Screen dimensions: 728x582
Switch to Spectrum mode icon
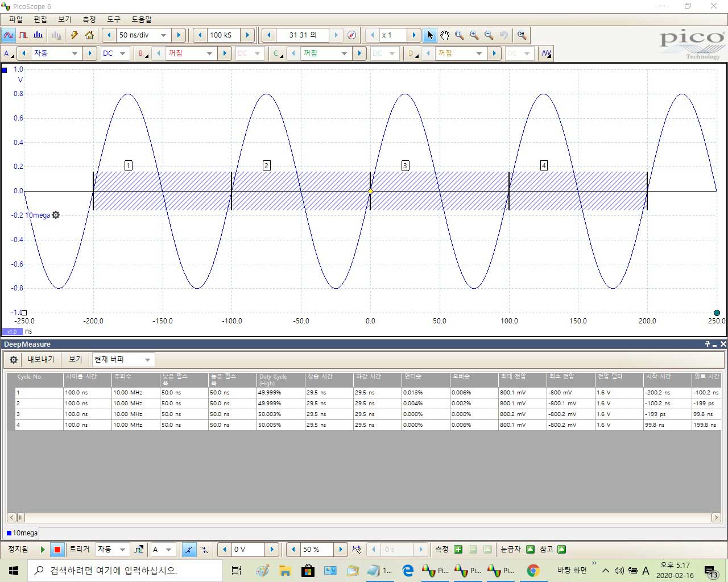38,35
